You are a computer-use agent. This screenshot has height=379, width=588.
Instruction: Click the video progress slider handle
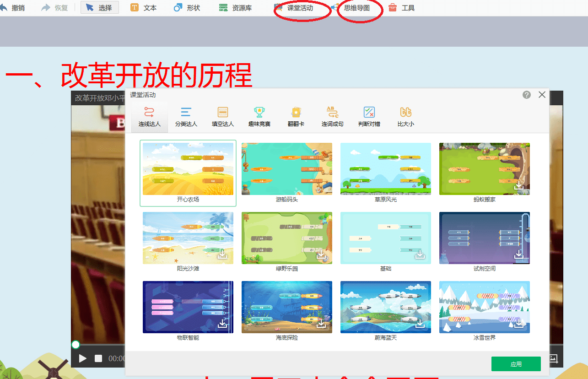point(76,345)
